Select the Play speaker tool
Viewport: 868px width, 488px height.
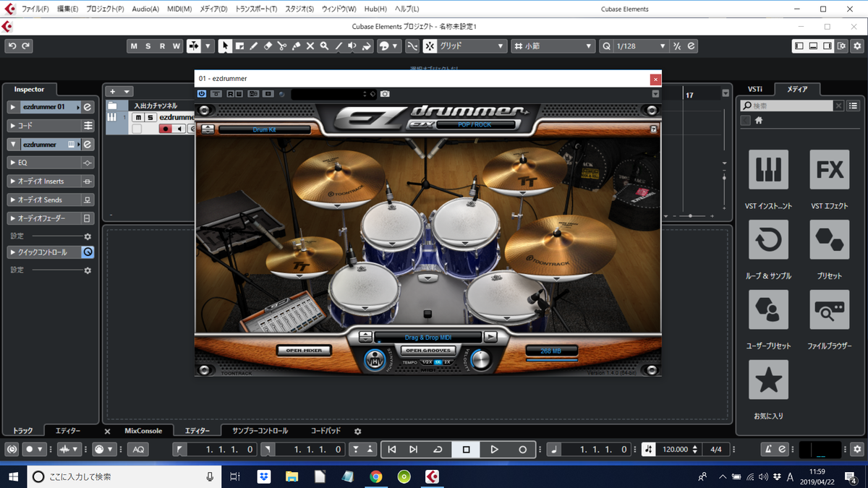352,46
